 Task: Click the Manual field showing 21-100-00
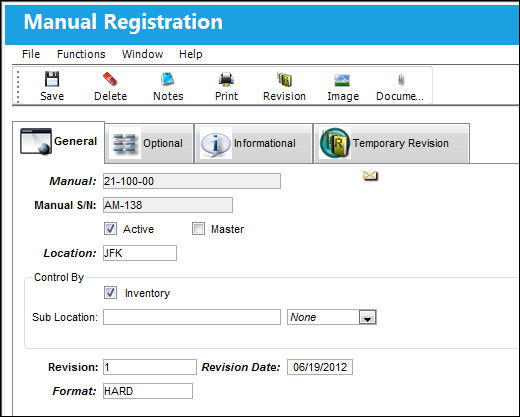pos(192,181)
